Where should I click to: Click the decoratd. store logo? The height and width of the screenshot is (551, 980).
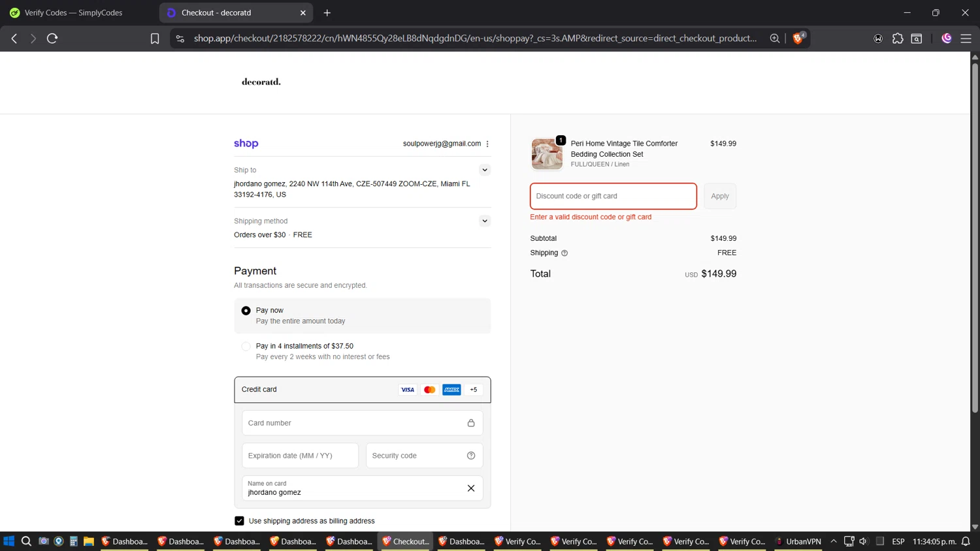pyautogui.click(x=261, y=82)
